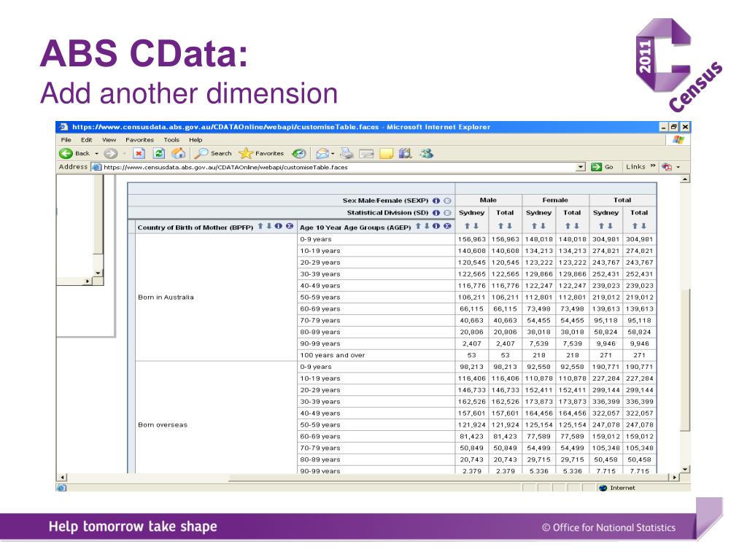Sort Male Sydney column ascending

click(468, 226)
